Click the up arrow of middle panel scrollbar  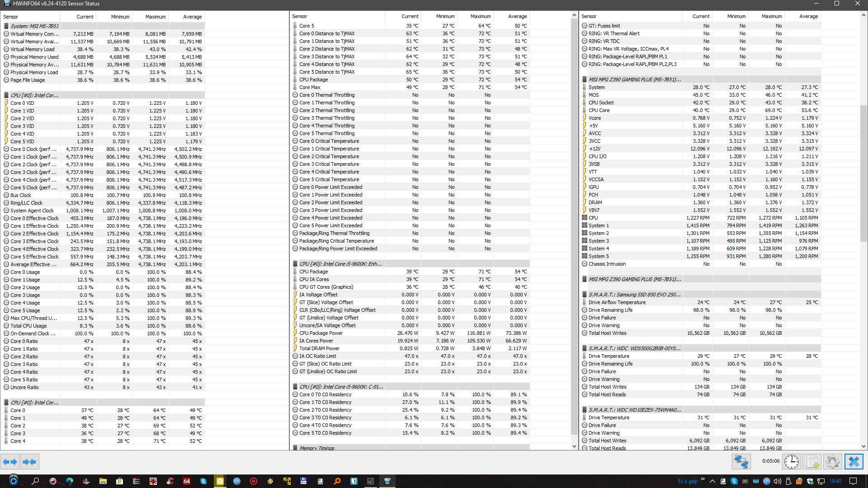[574, 16]
